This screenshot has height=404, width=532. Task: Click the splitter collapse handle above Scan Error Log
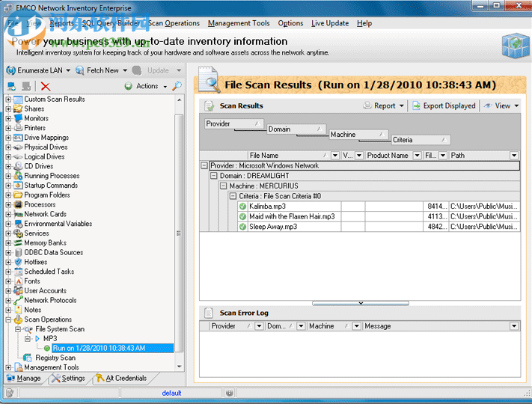point(361,303)
